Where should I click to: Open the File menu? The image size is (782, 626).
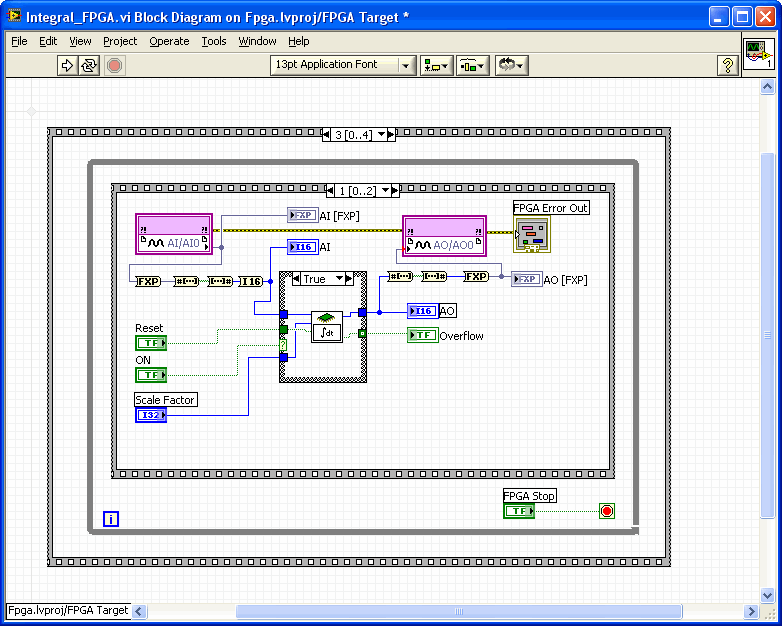click(19, 41)
